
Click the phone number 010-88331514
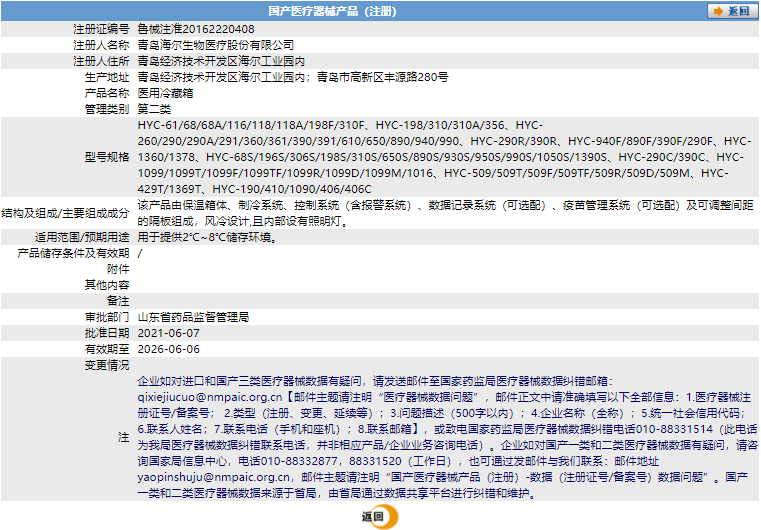(x=674, y=429)
